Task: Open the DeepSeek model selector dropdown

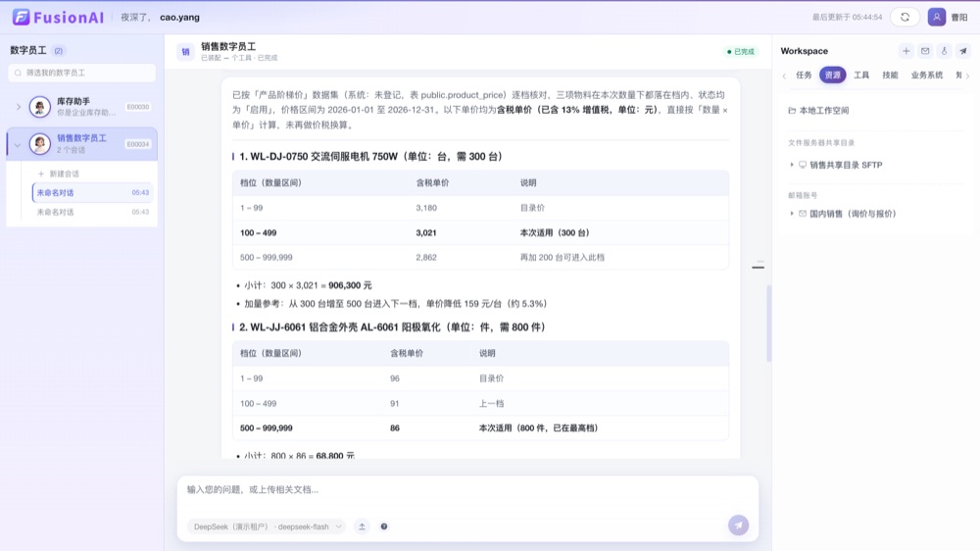Action: tap(267, 526)
